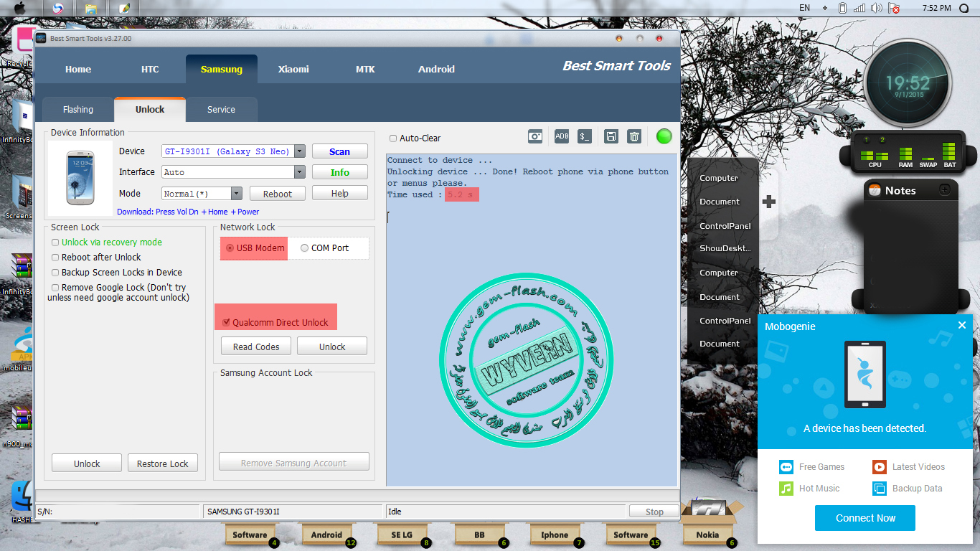The height and width of the screenshot is (551, 980).
Task: Uncheck Qualcomm Direct Unlock
Action: tap(227, 323)
